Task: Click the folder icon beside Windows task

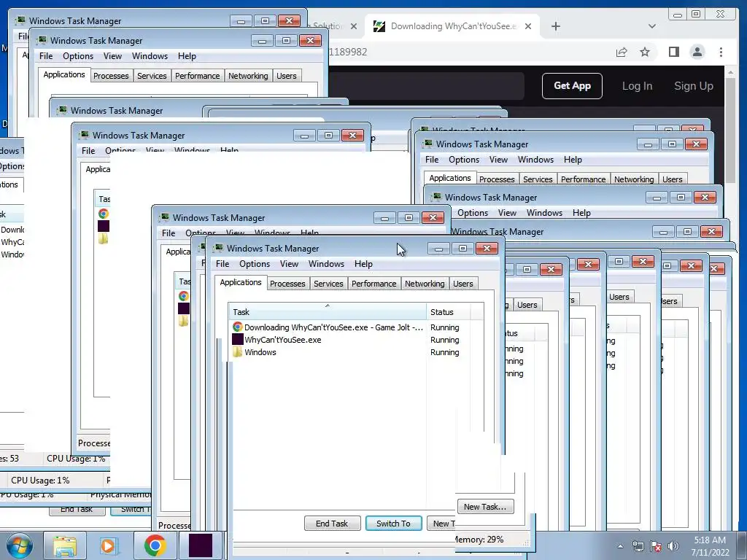Action: [237, 352]
